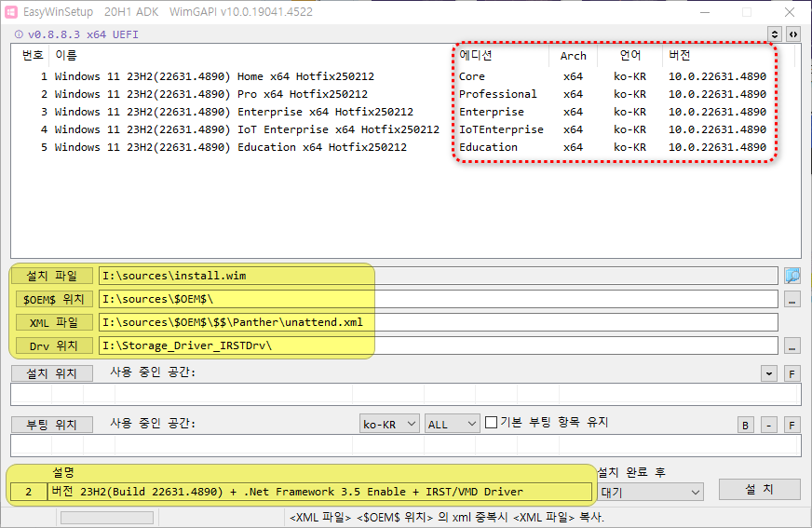Open the 설치 완료 후 대기 dropdown
This screenshot has height=528, width=812.
coord(651,492)
